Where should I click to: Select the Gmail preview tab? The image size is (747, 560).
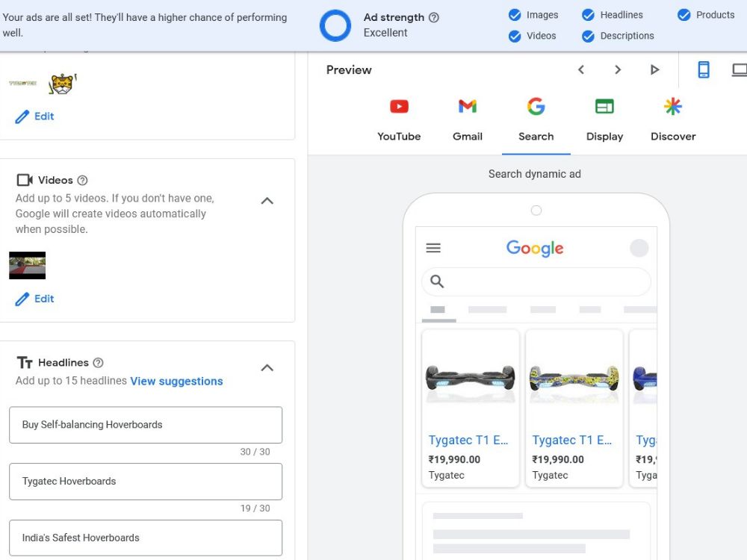point(468,120)
